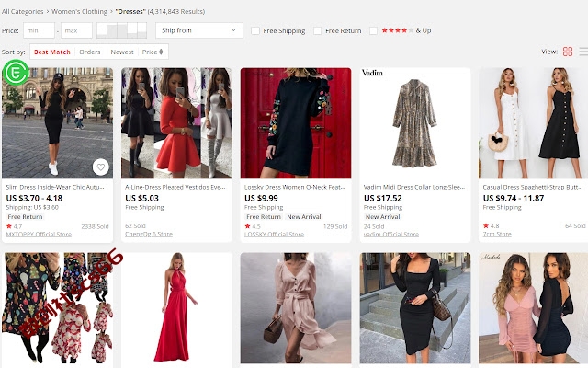Click the Shipping: US $3.80 text
The image size is (588, 368).
32,207
